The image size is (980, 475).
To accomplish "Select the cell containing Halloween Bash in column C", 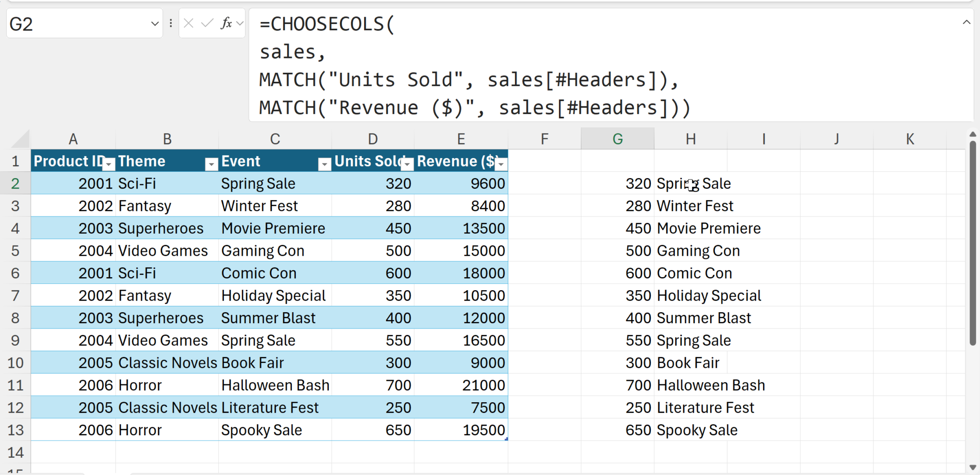I will coord(275,385).
